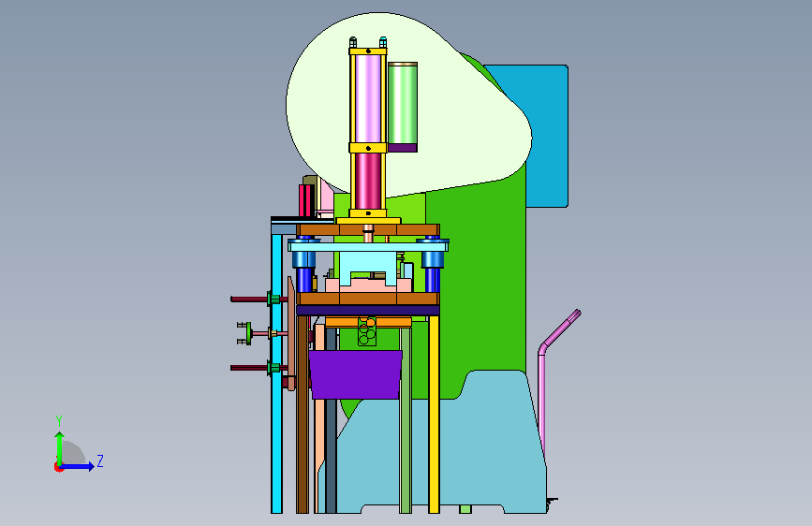Select the olive green vertical leg

406,419
